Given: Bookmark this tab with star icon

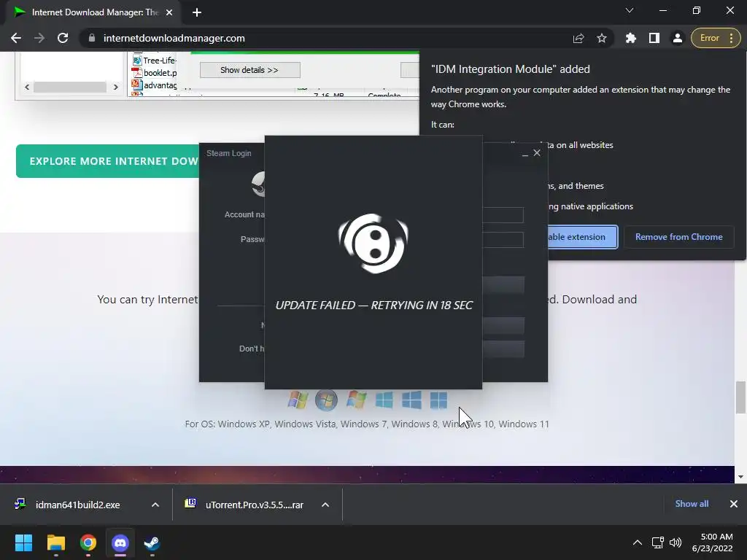Looking at the screenshot, I should pyautogui.click(x=602, y=38).
